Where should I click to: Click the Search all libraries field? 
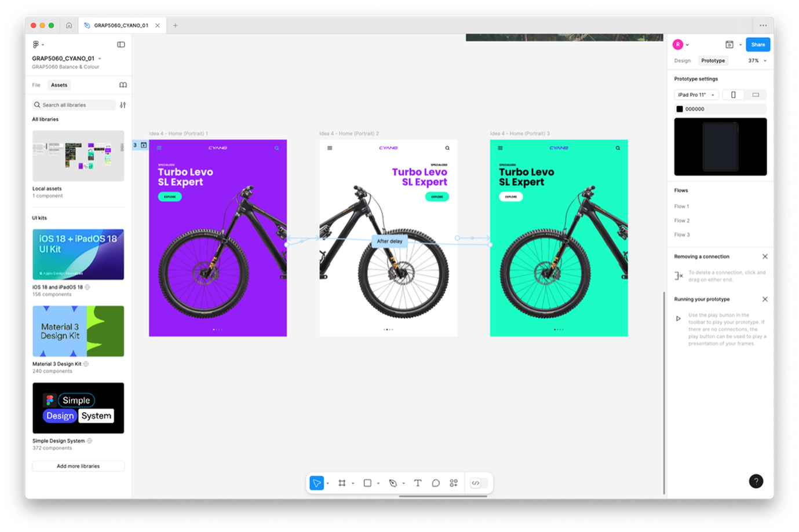click(x=74, y=105)
